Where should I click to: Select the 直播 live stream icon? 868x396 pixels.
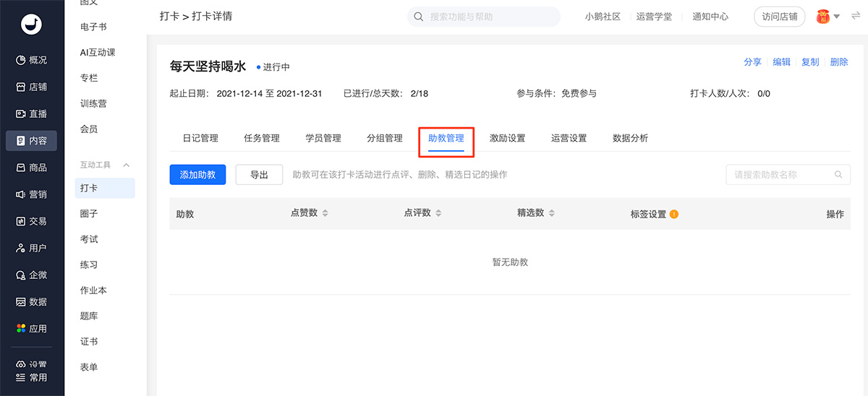coord(21,113)
